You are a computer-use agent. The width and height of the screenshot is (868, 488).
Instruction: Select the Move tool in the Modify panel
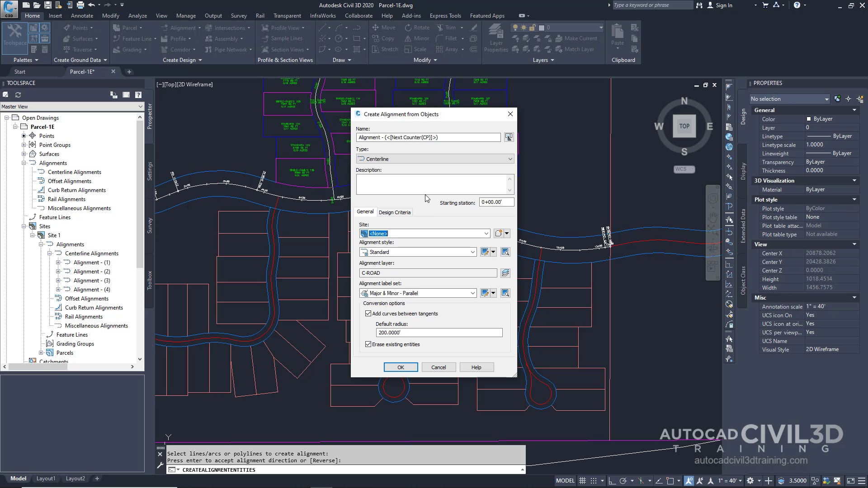click(384, 28)
